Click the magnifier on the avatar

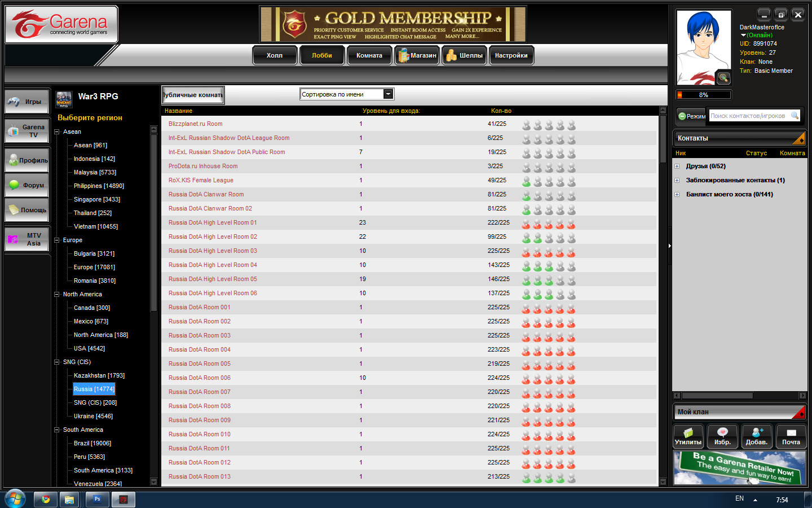click(723, 78)
